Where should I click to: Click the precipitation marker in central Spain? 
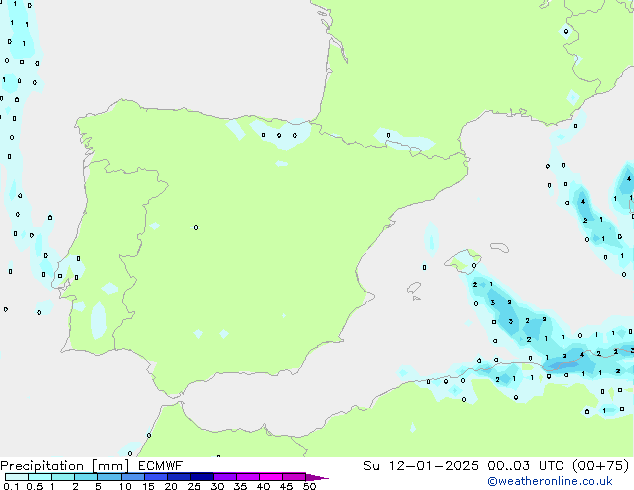pyautogui.click(x=196, y=227)
